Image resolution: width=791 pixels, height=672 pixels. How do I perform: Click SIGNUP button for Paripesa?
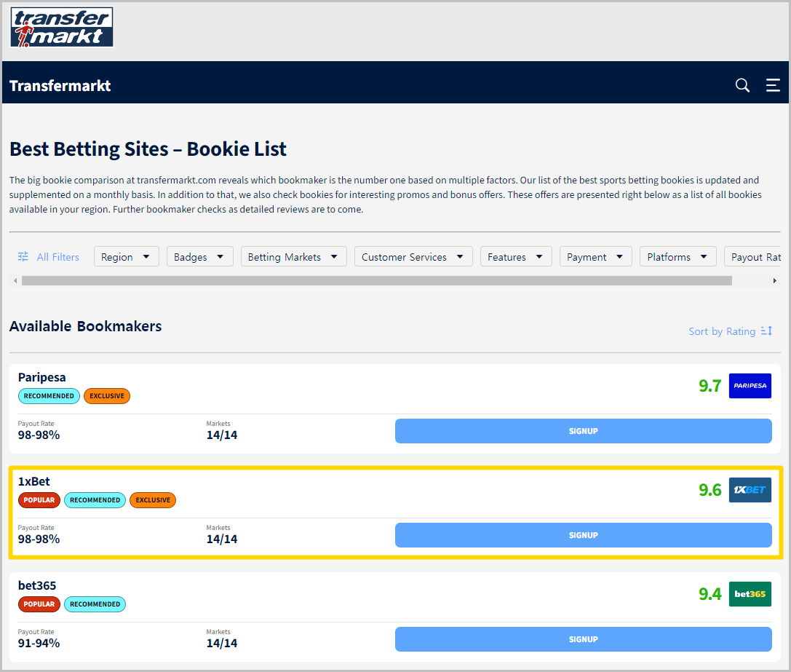(583, 431)
